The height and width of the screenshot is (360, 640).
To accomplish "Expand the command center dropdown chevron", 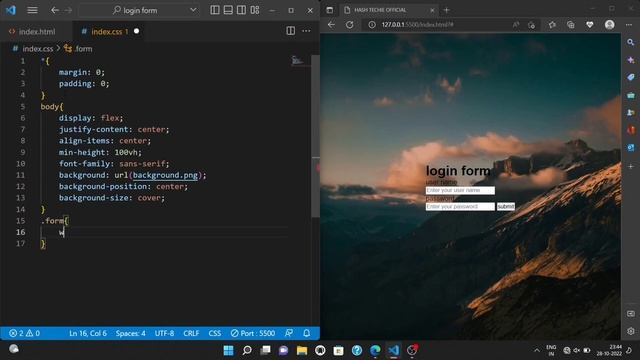I will [193, 10].
